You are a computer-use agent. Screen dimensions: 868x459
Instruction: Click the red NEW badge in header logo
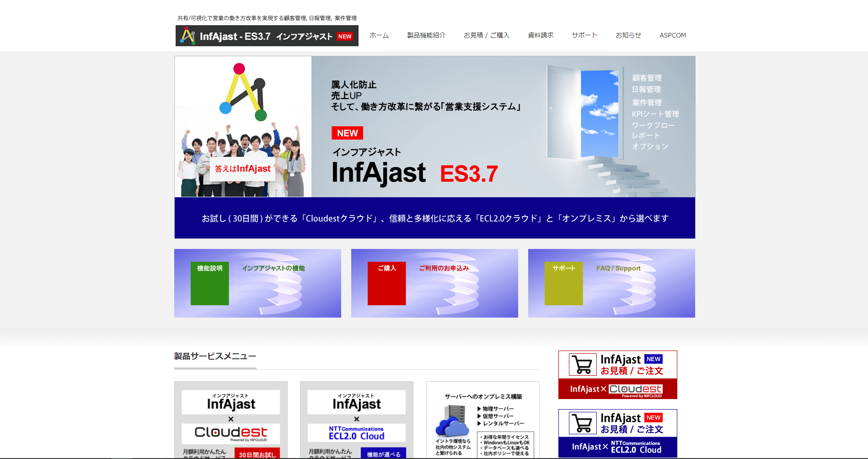345,36
